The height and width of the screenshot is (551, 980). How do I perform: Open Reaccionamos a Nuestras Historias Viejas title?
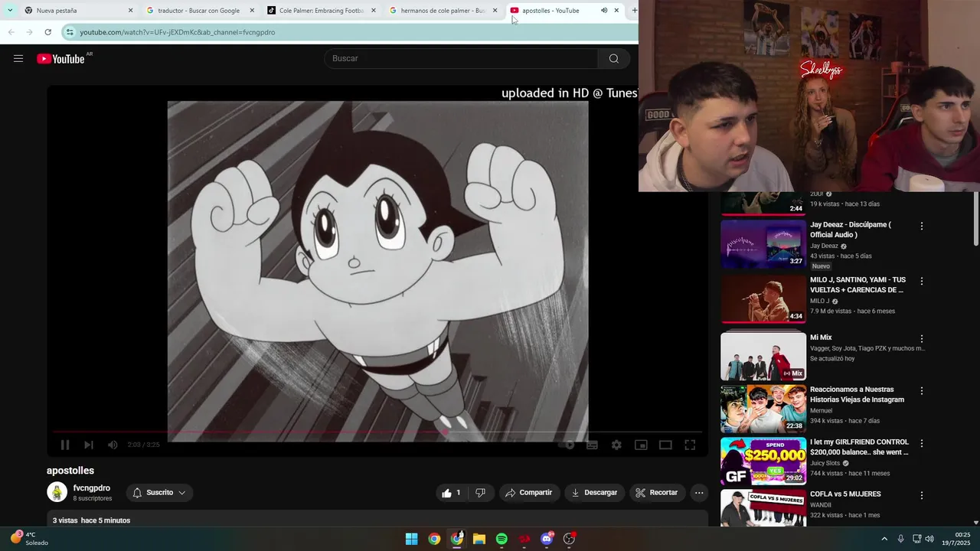(x=857, y=394)
